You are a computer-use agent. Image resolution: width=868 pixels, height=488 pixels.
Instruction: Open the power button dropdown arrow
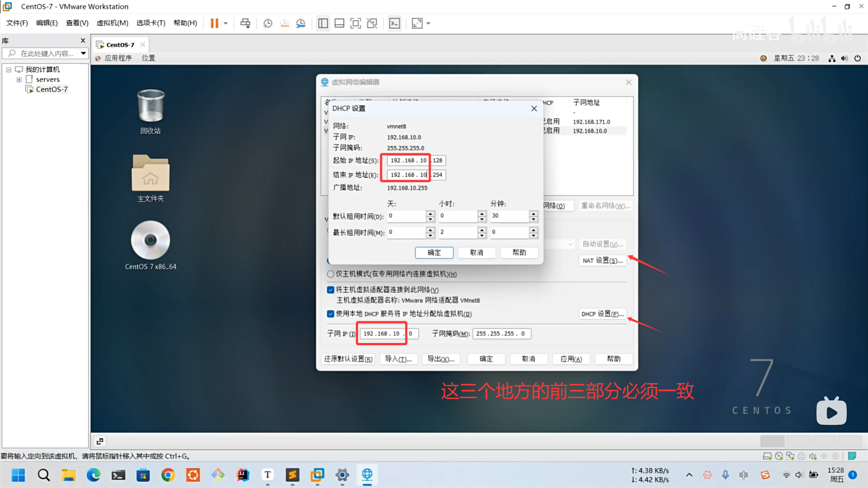tap(226, 23)
